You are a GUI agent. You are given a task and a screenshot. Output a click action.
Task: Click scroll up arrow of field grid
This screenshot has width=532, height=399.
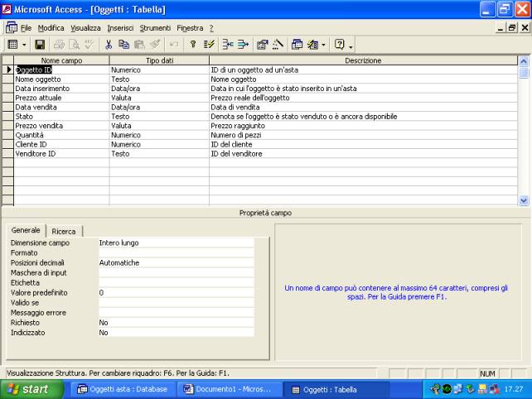[524, 61]
